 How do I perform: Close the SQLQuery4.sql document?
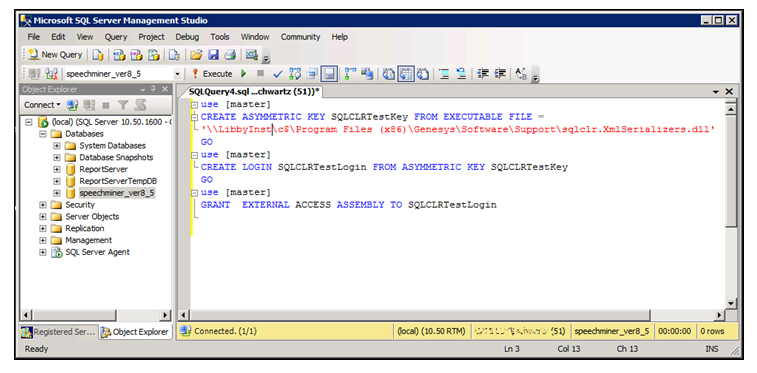click(x=729, y=91)
